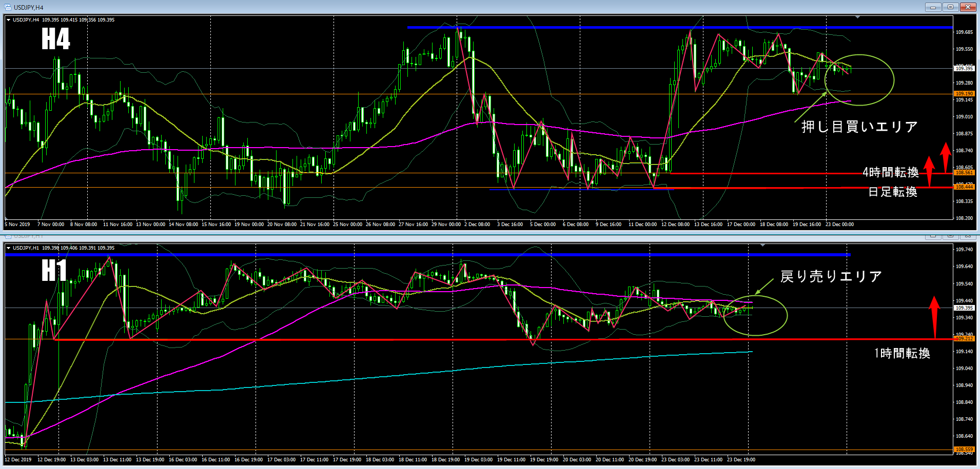Select the 日足転換 text label
Screen dimensions: 980x469
point(893,192)
